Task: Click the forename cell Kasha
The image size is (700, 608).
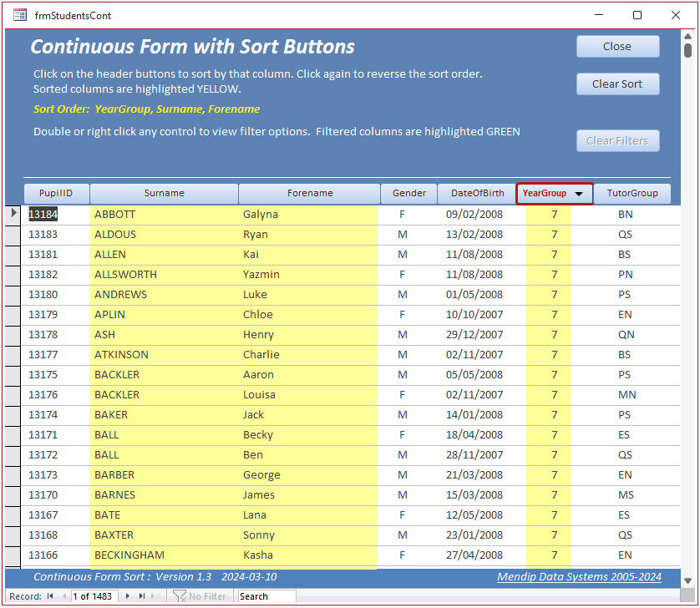Action: coord(308,555)
